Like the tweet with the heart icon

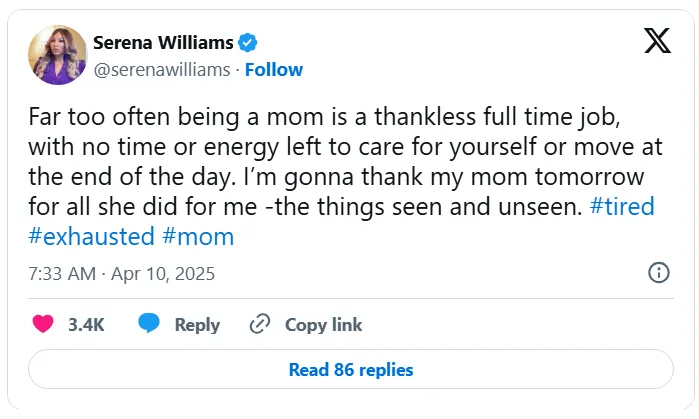pyautogui.click(x=43, y=324)
